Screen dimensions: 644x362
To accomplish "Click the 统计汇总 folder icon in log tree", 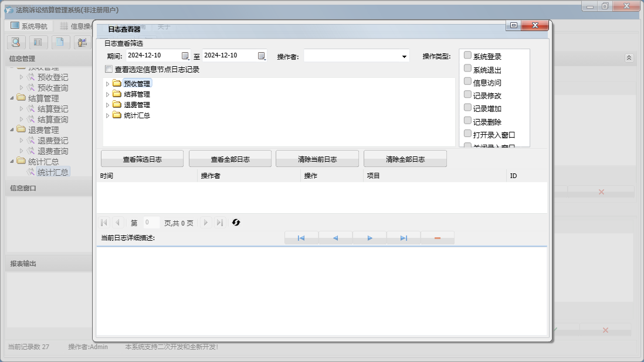I will pyautogui.click(x=117, y=115).
